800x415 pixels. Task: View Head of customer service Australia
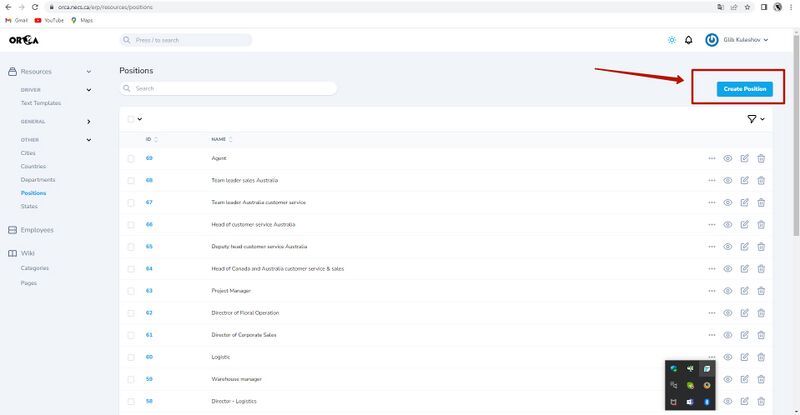pyautogui.click(x=728, y=225)
